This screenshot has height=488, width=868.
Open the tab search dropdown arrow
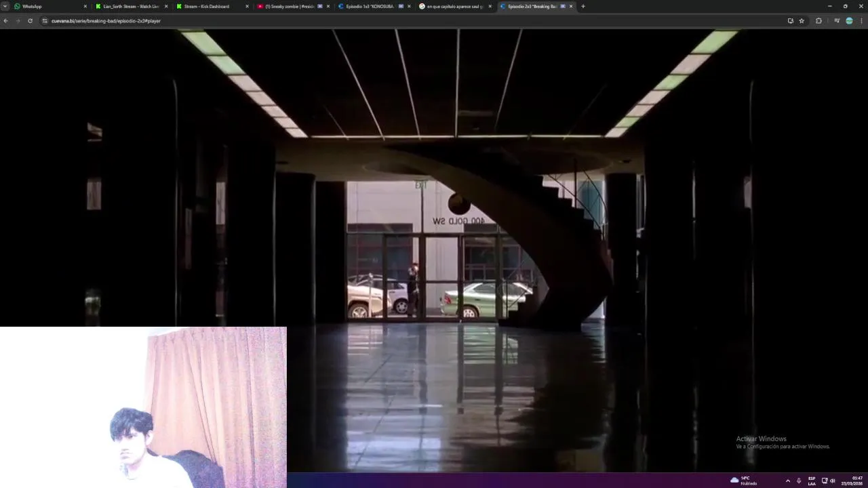tap(5, 6)
